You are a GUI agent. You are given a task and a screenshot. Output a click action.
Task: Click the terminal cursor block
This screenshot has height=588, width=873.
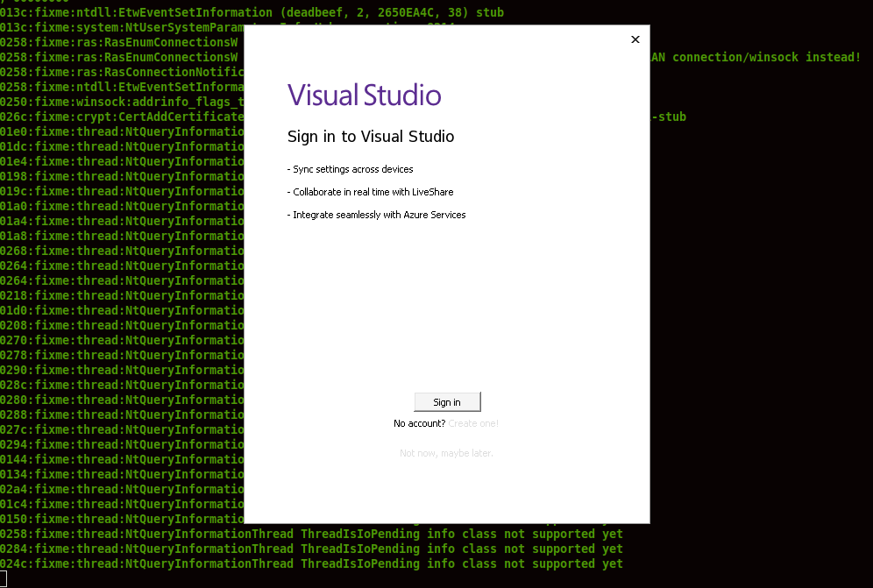[4, 579]
